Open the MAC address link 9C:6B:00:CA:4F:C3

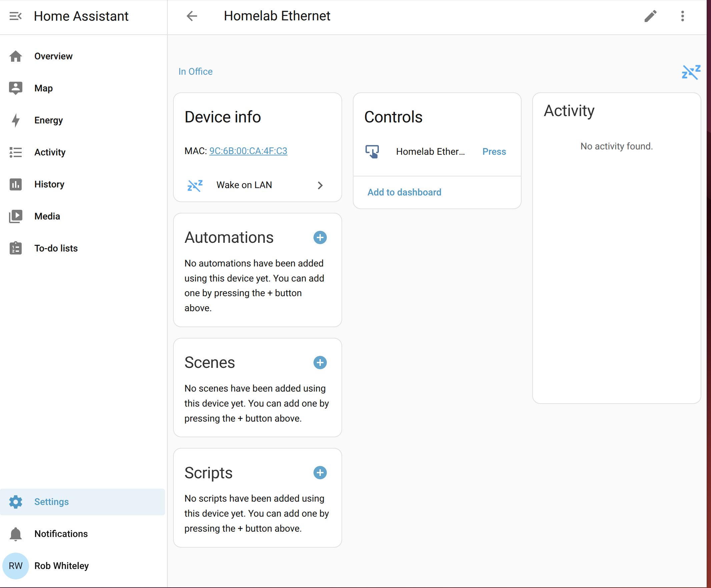248,151
